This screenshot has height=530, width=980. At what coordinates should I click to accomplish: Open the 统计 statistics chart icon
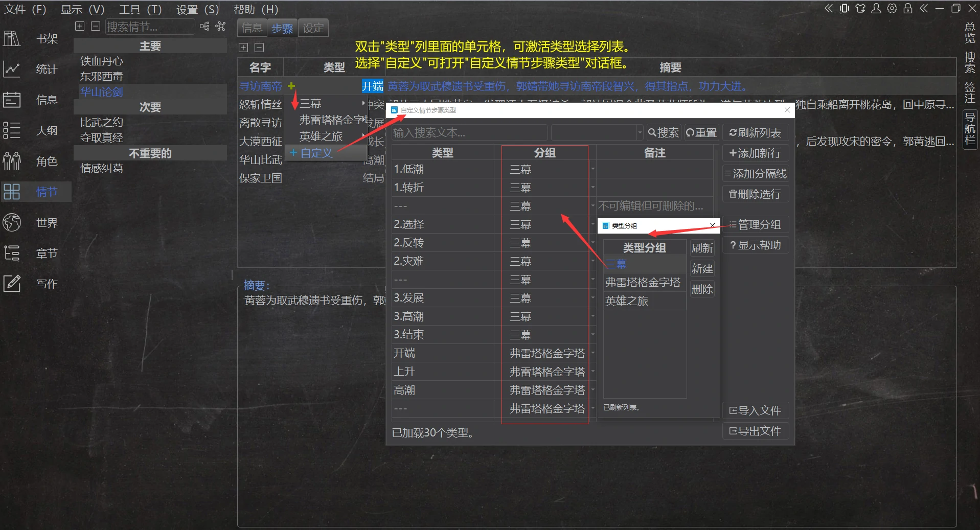11,69
